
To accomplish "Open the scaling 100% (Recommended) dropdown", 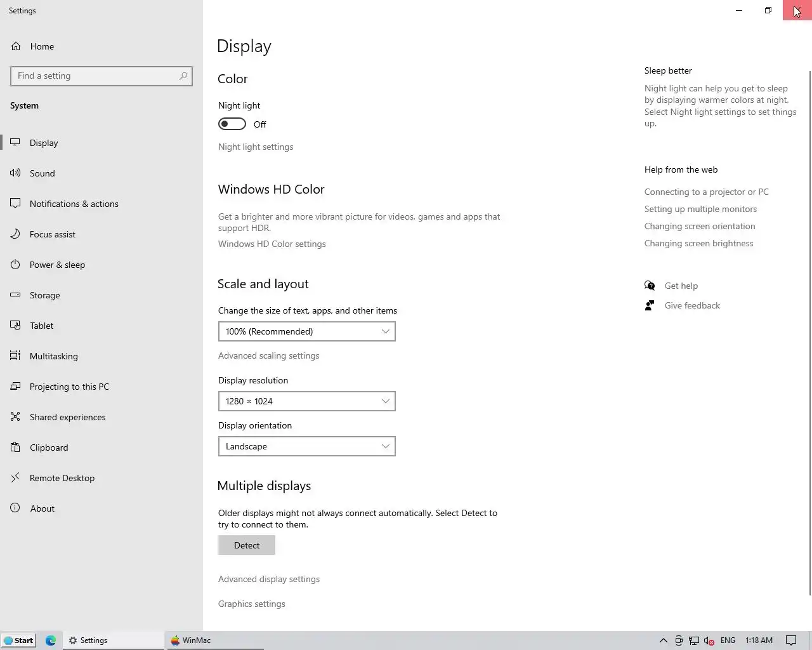I will pyautogui.click(x=307, y=331).
